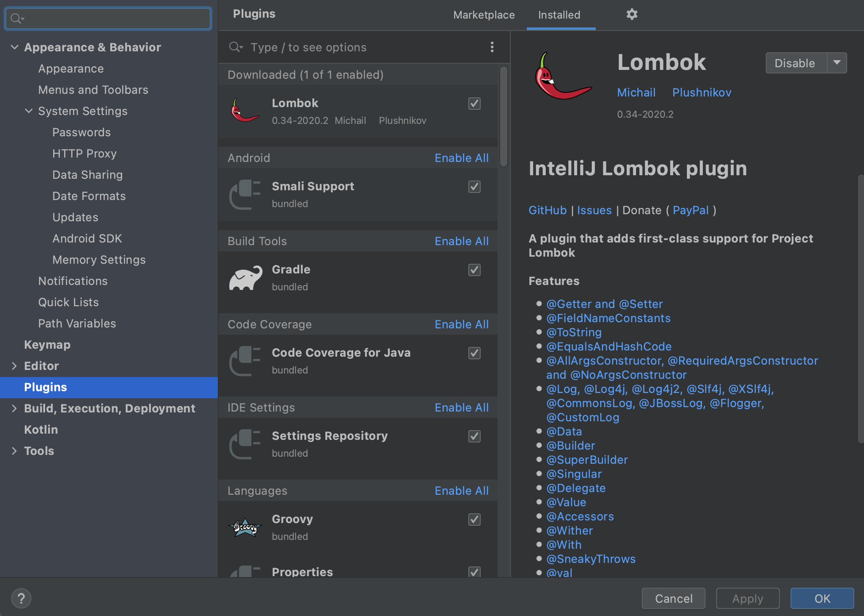Click the Lombok chili pepper list icon

245,111
